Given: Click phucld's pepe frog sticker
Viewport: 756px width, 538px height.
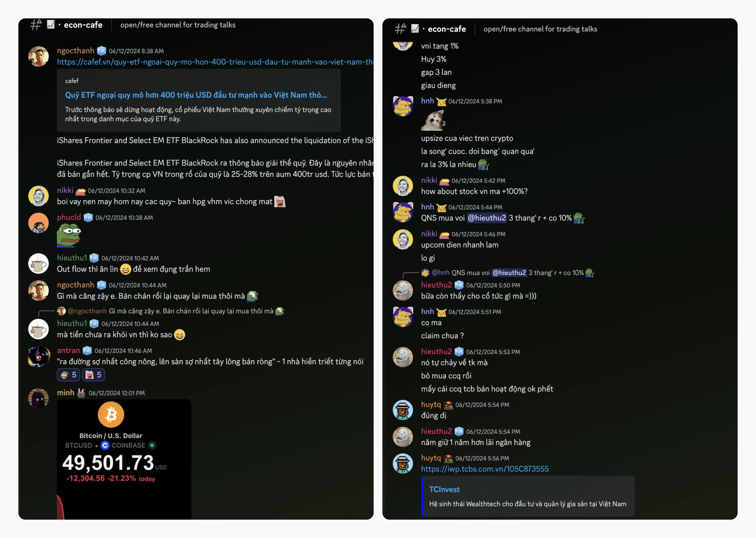Looking at the screenshot, I should pyautogui.click(x=69, y=236).
